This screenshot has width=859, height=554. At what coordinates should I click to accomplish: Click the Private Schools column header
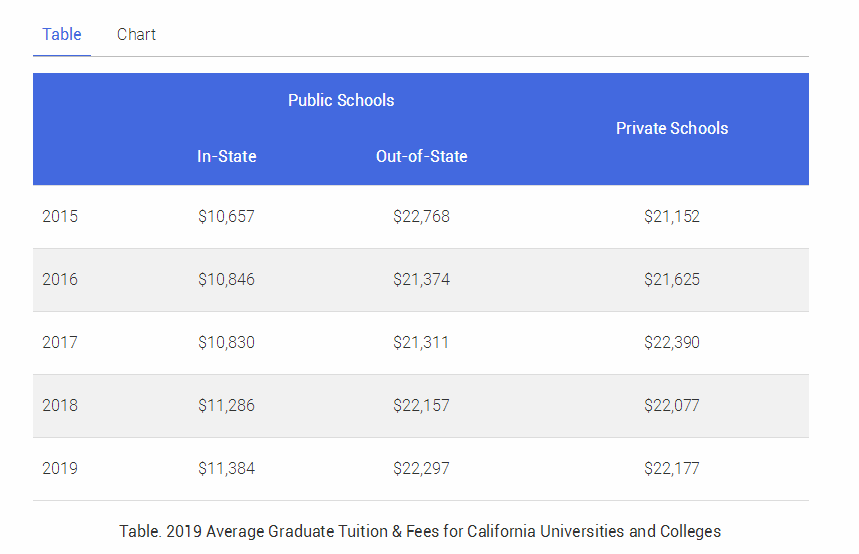coord(672,128)
